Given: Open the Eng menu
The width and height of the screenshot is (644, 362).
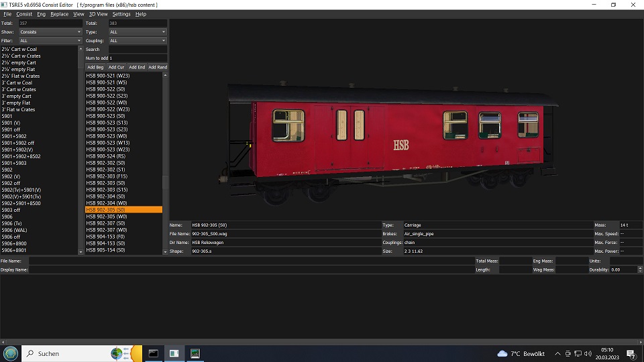Looking at the screenshot, I should (x=41, y=14).
